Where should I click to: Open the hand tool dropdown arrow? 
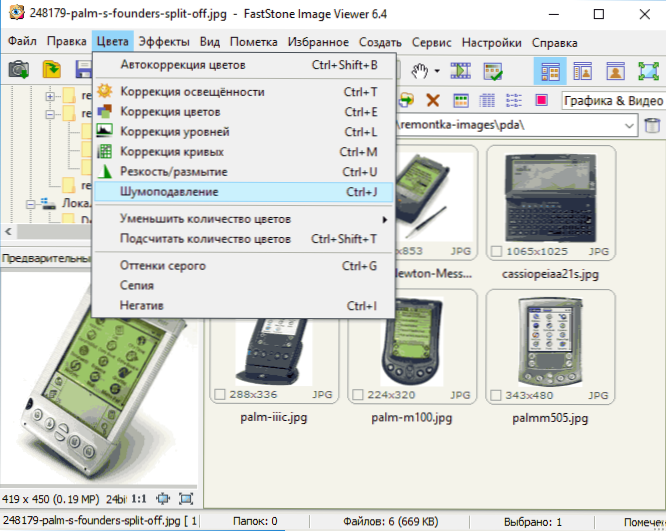[x=437, y=71]
